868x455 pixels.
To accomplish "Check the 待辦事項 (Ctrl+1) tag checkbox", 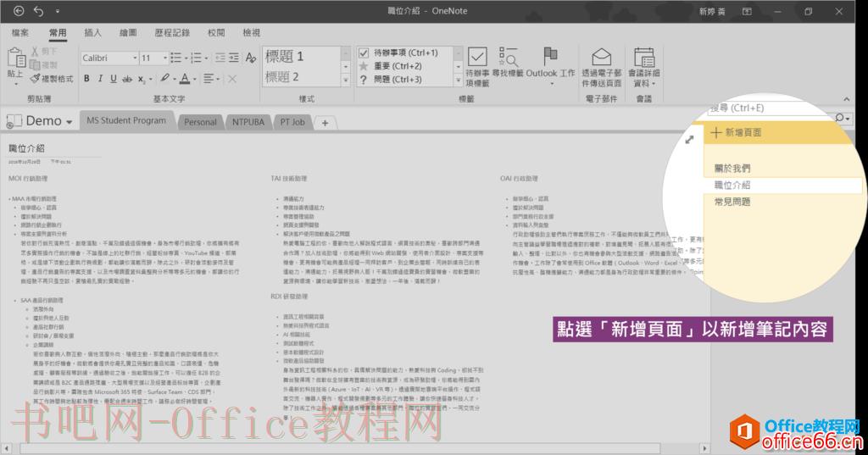I will (364, 53).
